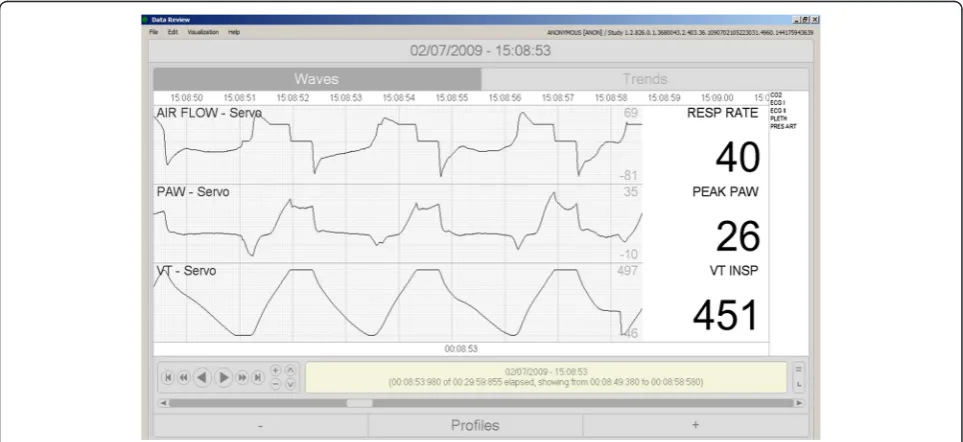This screenshot has height=442, width=963.
Task: Click the plus zoom icon near playback
Action: click(x=276, y=370)
